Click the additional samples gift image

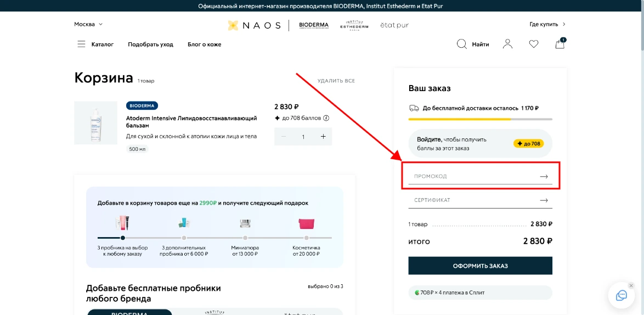(x=184, y=223)
